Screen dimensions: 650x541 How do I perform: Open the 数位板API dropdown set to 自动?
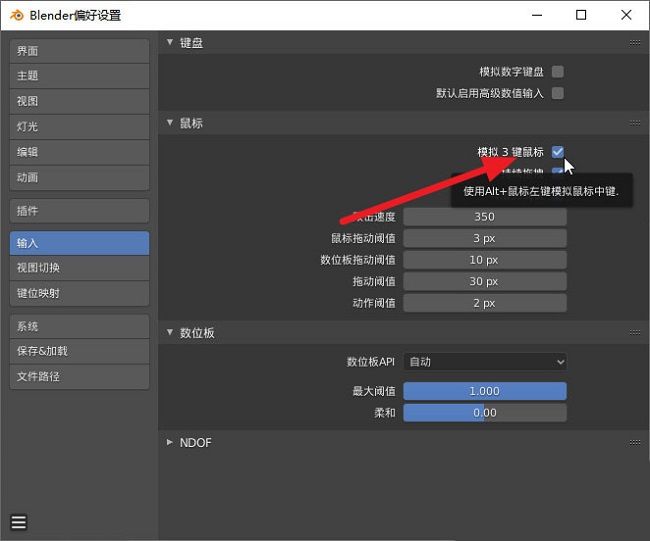coord(485,362)
